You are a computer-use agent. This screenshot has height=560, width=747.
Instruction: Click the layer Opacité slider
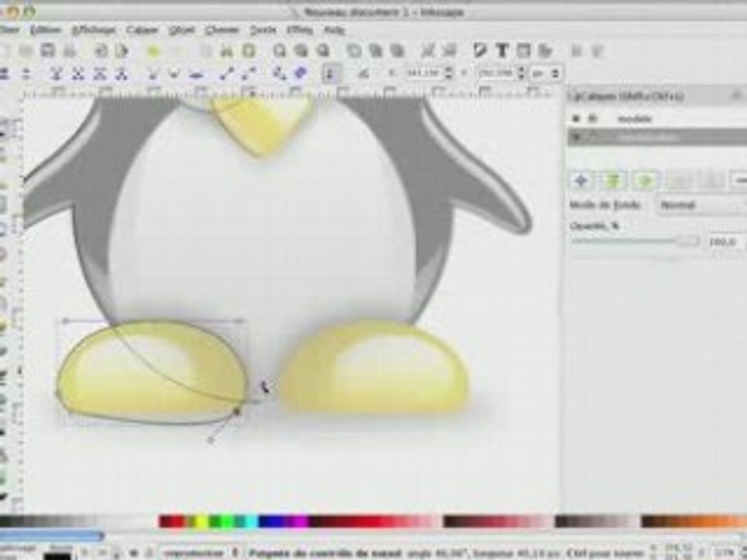[636, 241]
